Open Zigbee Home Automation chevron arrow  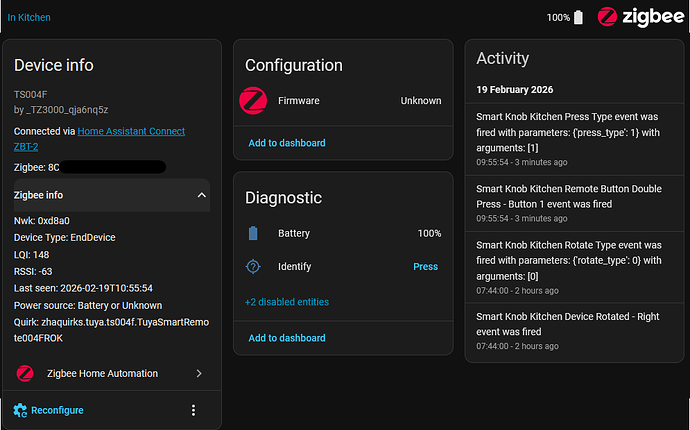tap(198, 373)
